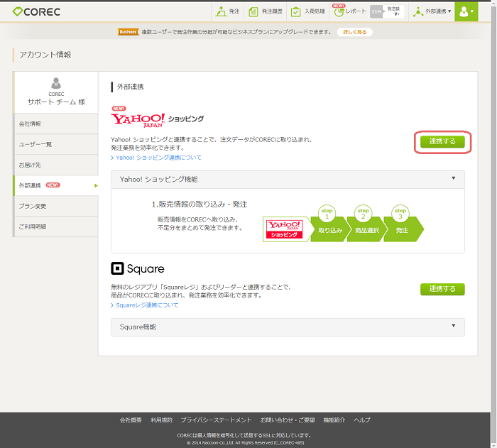Collapse the Yahoo! ショッピング機能 section

[288, 180]
